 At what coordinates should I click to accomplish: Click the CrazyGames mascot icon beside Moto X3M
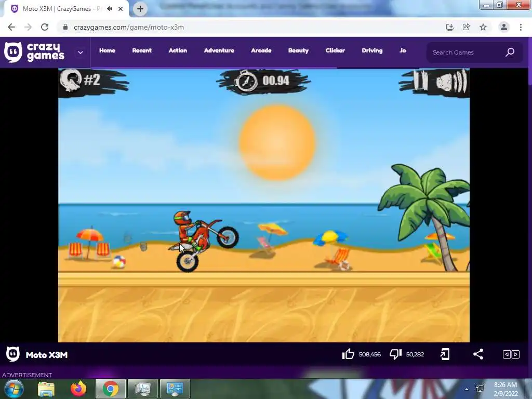(13, 354)
